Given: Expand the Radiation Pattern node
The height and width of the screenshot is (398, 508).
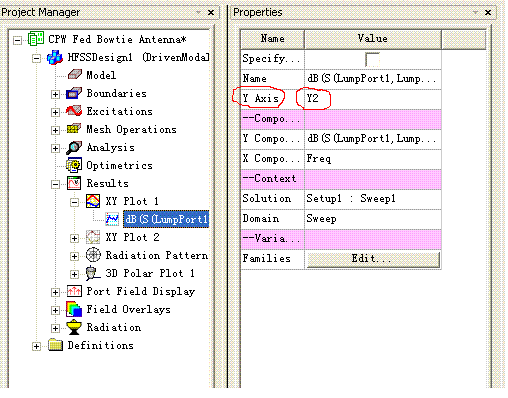Looking at the screenshot, I should point(75,256).
